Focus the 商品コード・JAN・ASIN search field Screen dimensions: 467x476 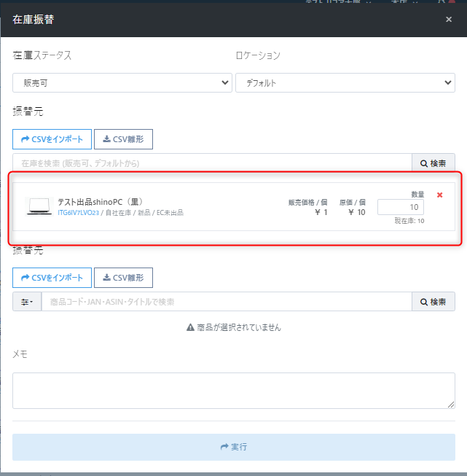(x=227, y=302)
